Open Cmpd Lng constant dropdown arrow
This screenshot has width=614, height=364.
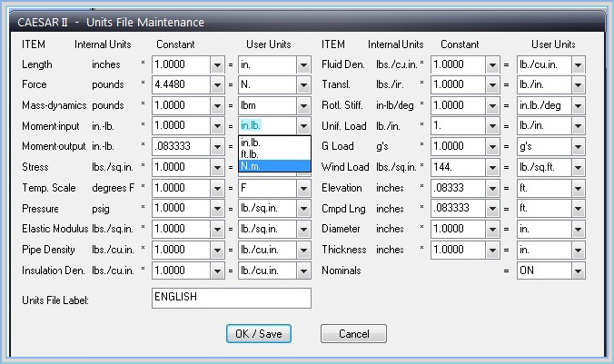[492, 209]
